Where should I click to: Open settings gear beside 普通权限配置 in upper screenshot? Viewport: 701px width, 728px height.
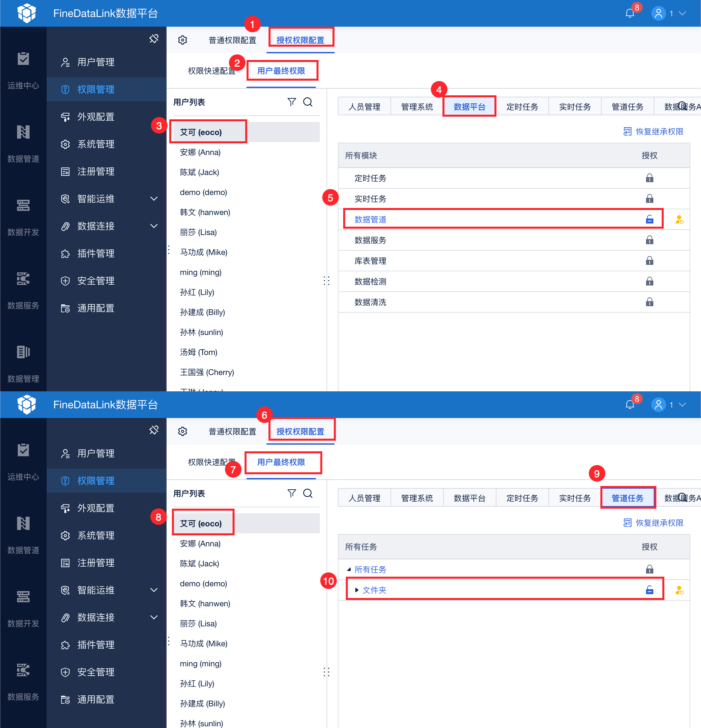coord(182,40)
